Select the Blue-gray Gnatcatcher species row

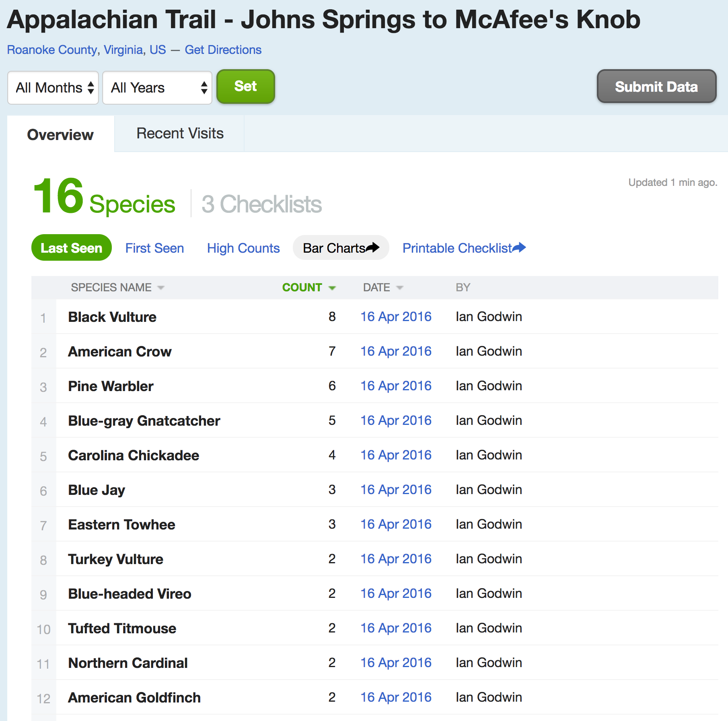[x=144, y=421]
